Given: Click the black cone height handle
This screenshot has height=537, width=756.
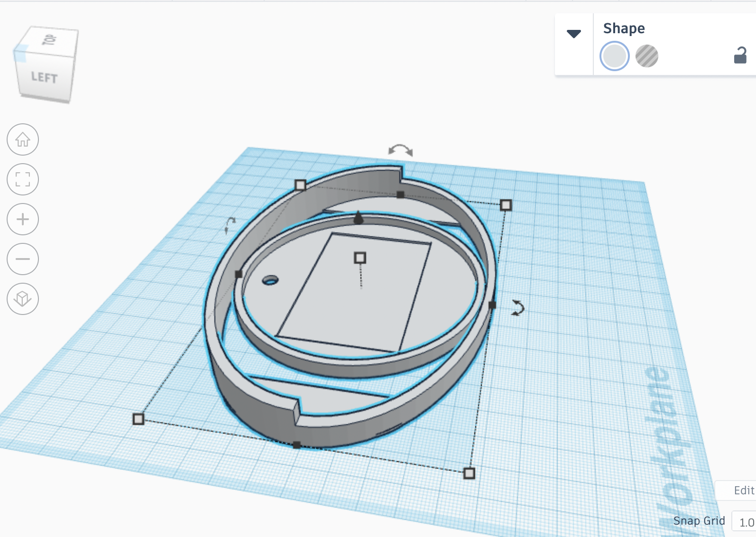Looking at the screenshot, I should point(359,217).
